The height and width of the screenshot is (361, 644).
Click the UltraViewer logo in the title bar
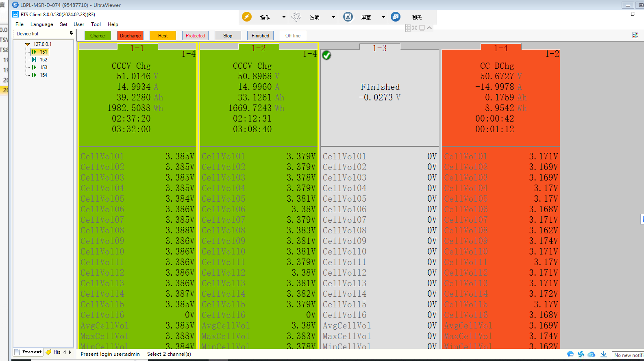[15, 5]
